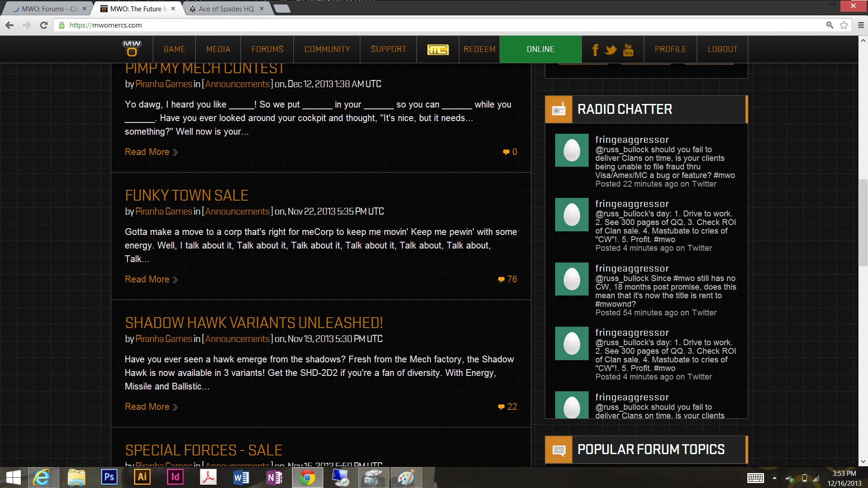Open the MEDIA menu
The height and width of the screenshot is (488, 868).
coord(218,49)
